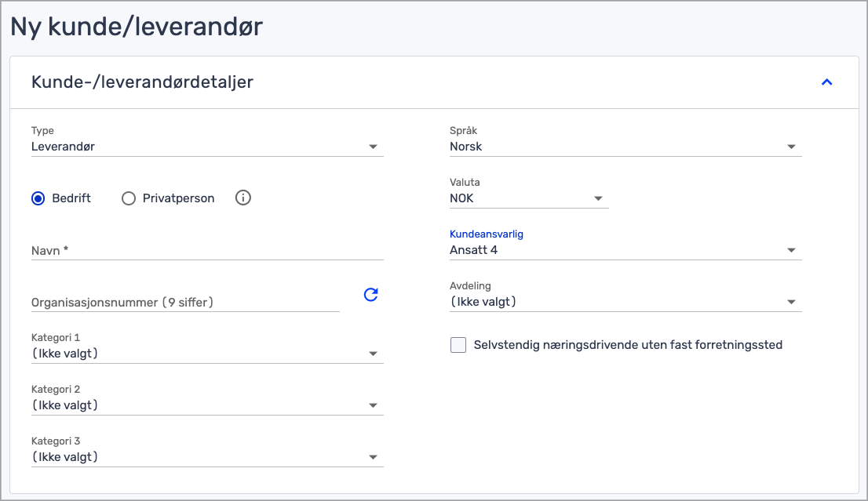Open the Kategori 1 dropdown
Viewport: 868px width, 501px height.
[207, 354]
